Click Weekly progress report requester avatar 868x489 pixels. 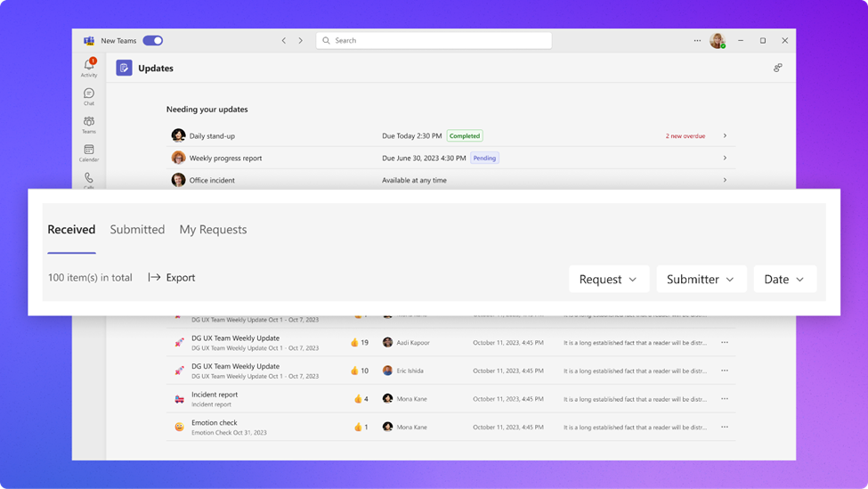[178, 158]
